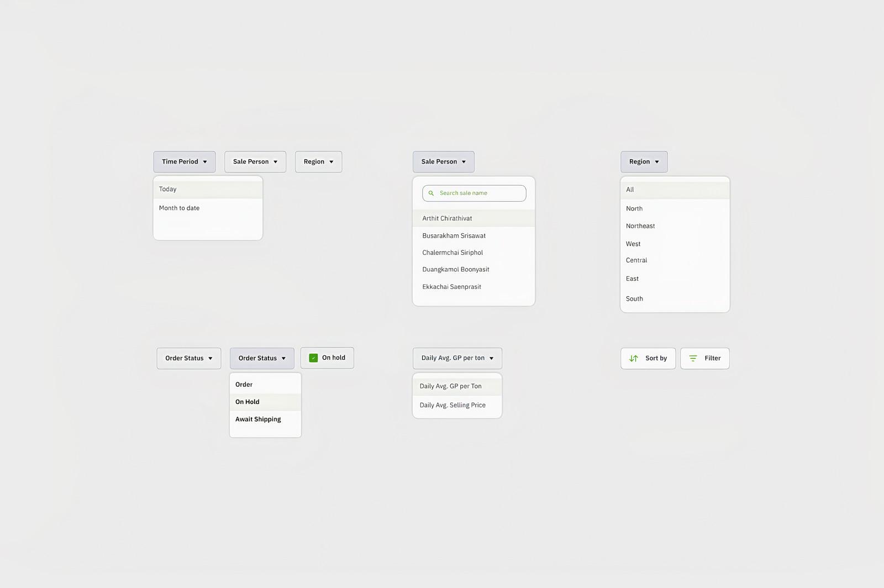Viewport: 884px width, 588px height.
Task: Expand the collapsed Sale Person dropdown beside Time Period
Action: coord(255,162)
